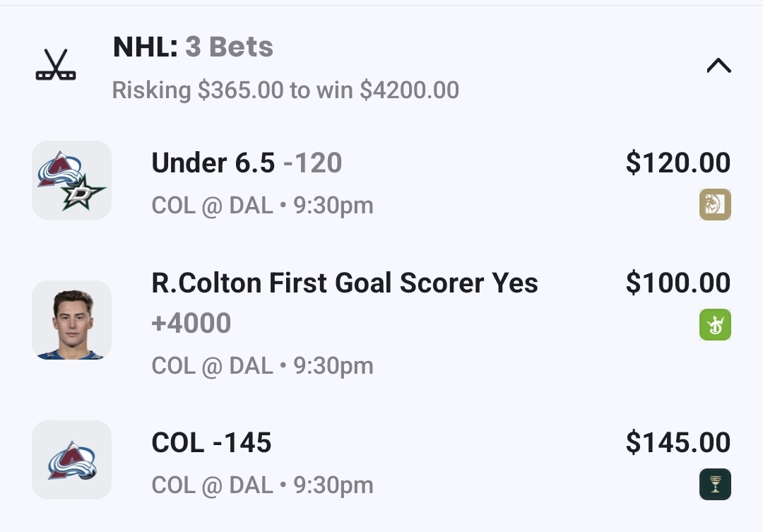This screenshot has width=763, height=532.
Task: Tap COL @ DAL under Colton bet
Action: tap(212, 366)
